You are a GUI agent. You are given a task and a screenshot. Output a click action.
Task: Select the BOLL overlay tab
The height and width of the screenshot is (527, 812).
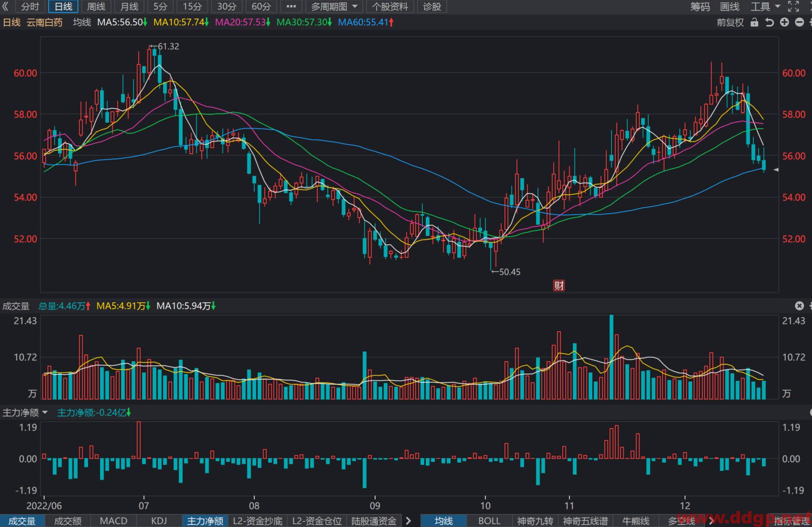pos(489,521)
